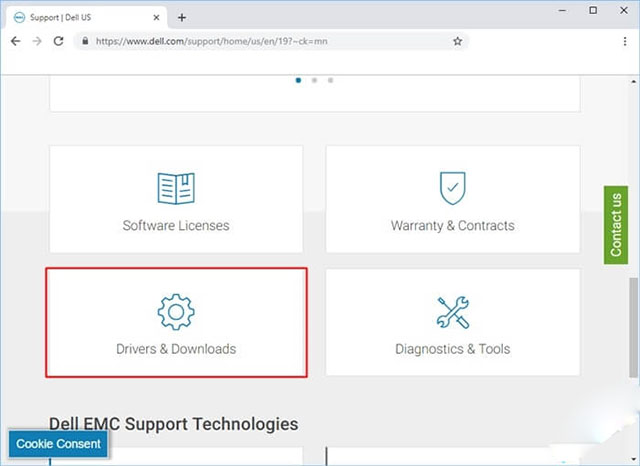The height and width of the screenshot is (466, 640).
Task: Open the Chrome three-dot menu
Action: (625, 41)
